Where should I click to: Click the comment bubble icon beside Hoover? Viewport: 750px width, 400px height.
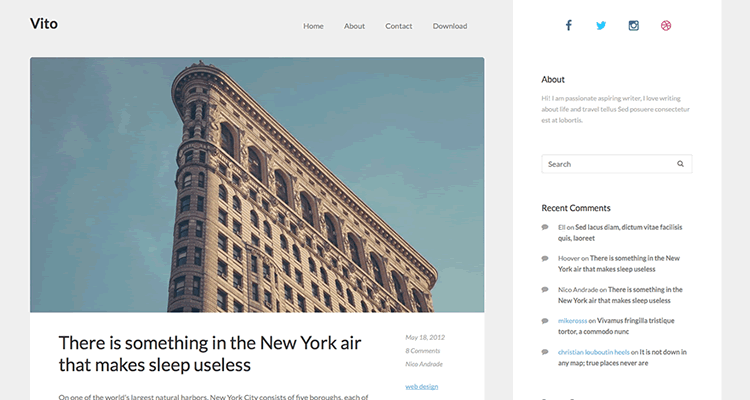pyautogui.click(x=545, y=258)
